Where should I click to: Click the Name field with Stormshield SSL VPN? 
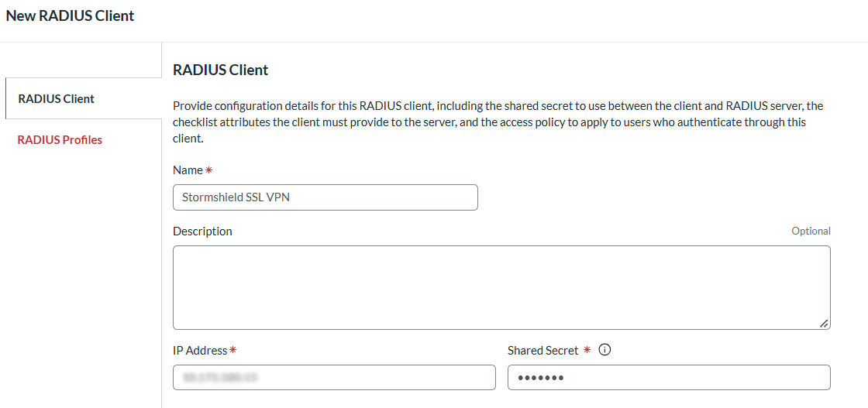click(x=325, y=197)
